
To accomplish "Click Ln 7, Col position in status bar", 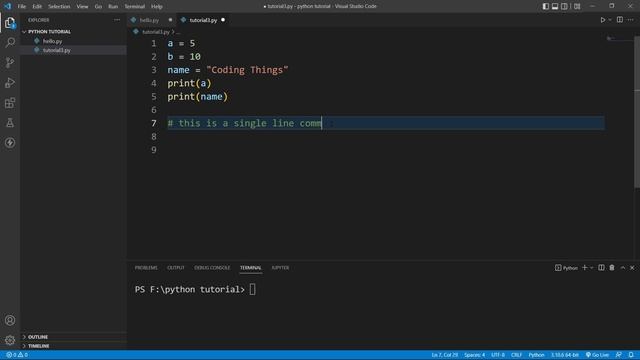I will (x=444, y=355).
